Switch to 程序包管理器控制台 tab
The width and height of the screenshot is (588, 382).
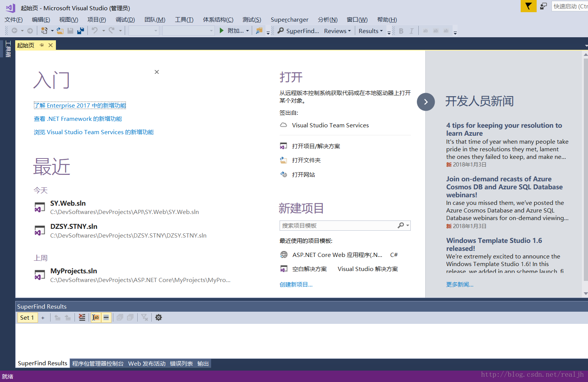click(98, 364)
